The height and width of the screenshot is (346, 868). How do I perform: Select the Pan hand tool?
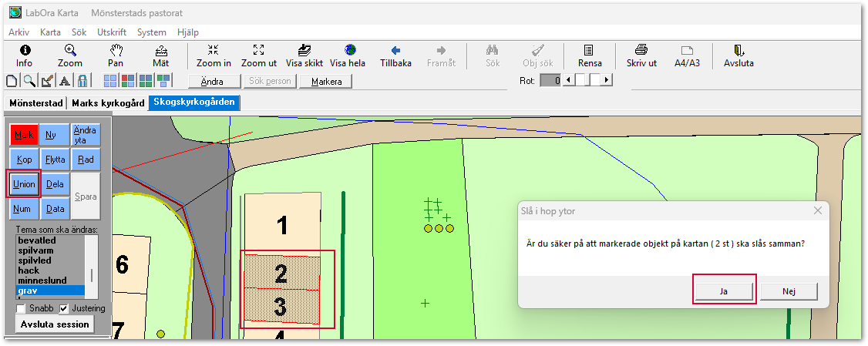[116, 56]
